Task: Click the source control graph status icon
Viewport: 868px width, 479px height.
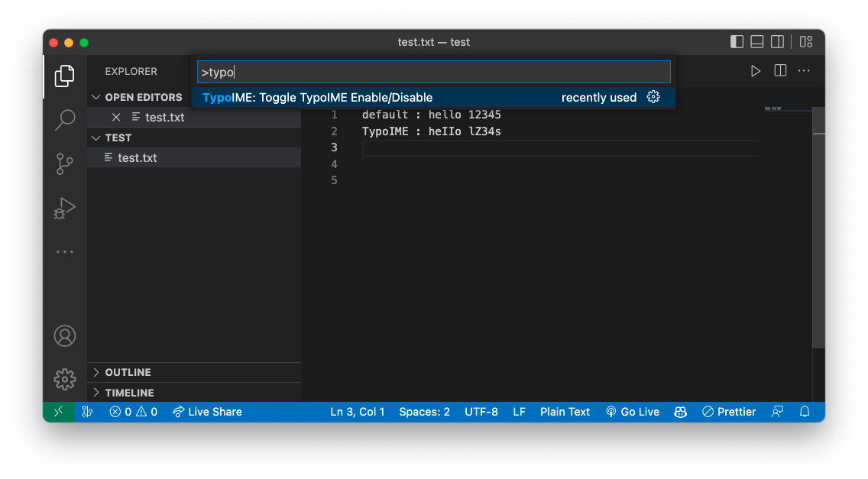Action: click(87, 412)
